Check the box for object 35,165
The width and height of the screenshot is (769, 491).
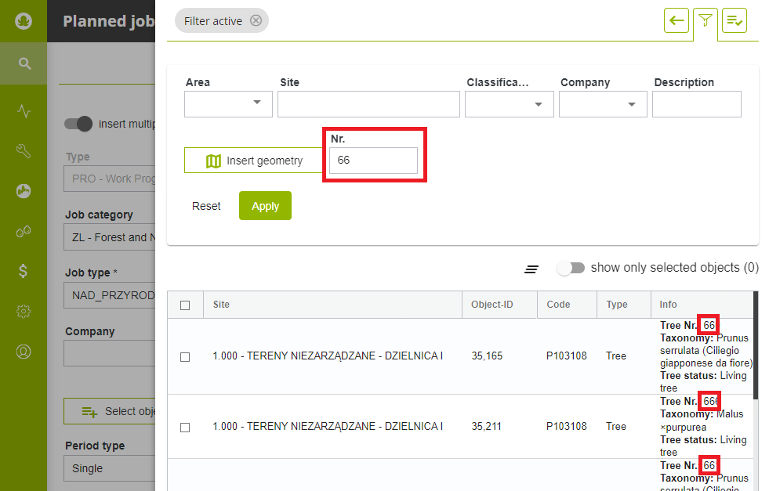click(185, 356)
